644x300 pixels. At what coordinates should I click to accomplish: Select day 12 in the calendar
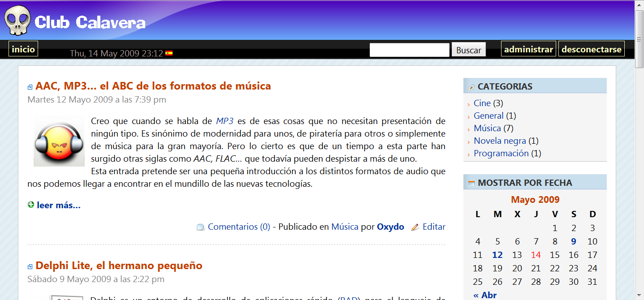click(497, 255)
